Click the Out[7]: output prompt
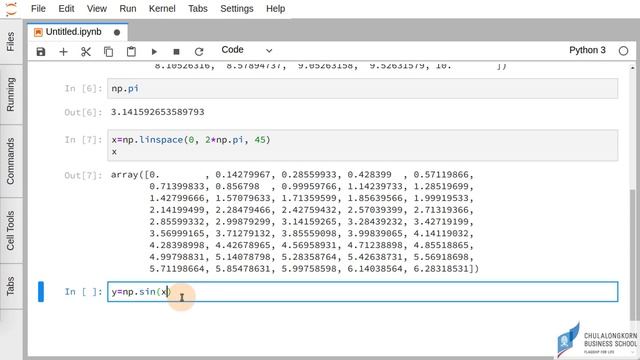640x360 pixels. click(83, 175)
